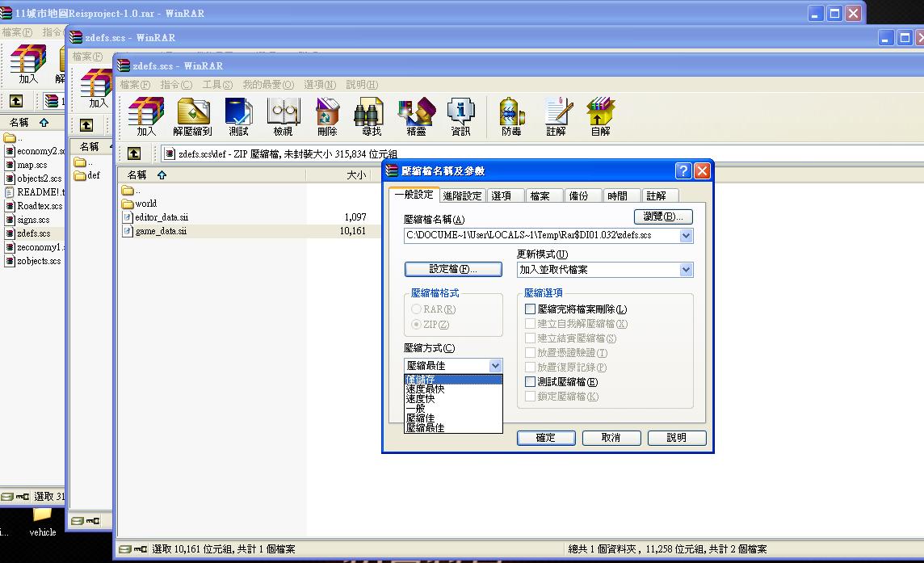Click the 加入 (Add) toolbar icon in front window
924x563 pixels.
click(145, 117)
